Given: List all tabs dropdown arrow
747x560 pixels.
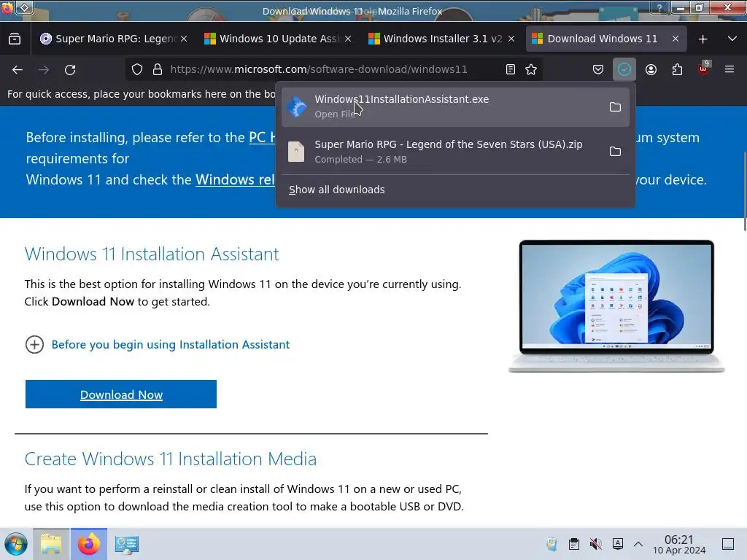Looking at the screenshot, I should pos(732,39).
